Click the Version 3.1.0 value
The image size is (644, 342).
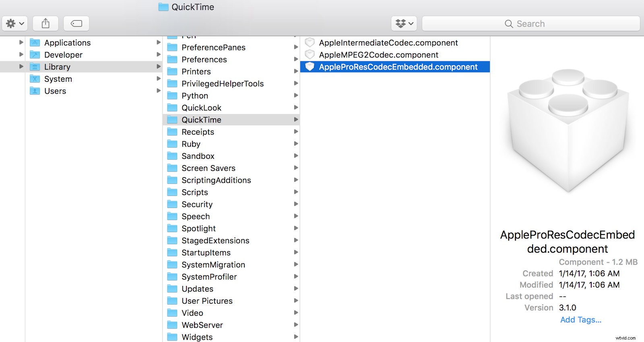(x=568, y=308)
